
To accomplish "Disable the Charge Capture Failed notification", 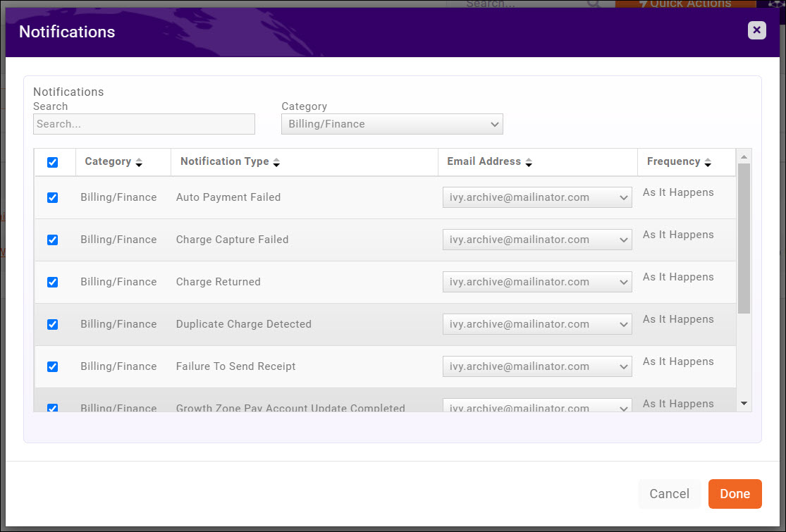I will (x=53, y=240).
